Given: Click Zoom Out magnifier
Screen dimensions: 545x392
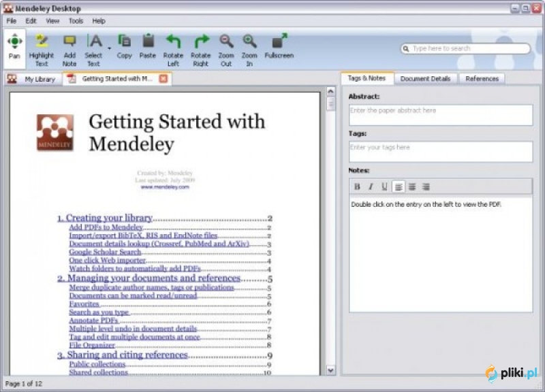Looking at the screenshot, I should coord(226,50).
